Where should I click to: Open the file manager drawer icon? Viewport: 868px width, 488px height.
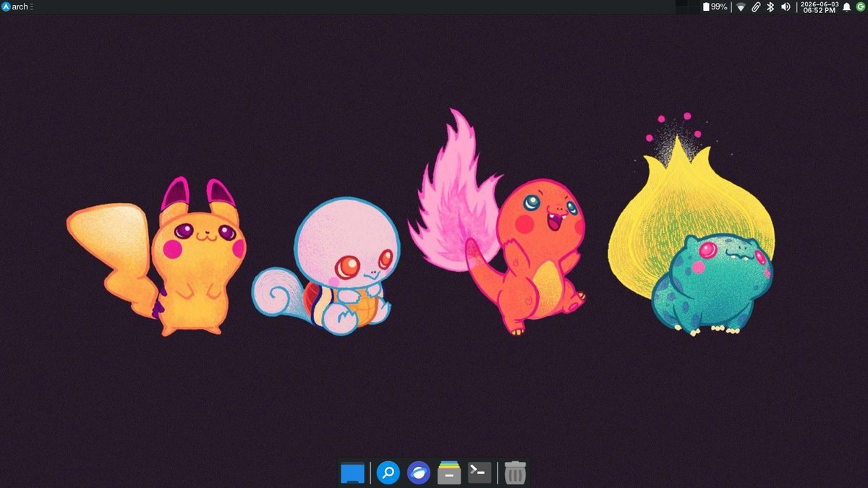pos(449,473)
